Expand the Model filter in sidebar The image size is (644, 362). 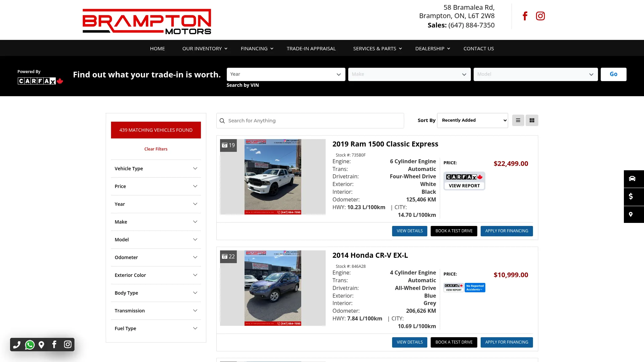[156, 240]
